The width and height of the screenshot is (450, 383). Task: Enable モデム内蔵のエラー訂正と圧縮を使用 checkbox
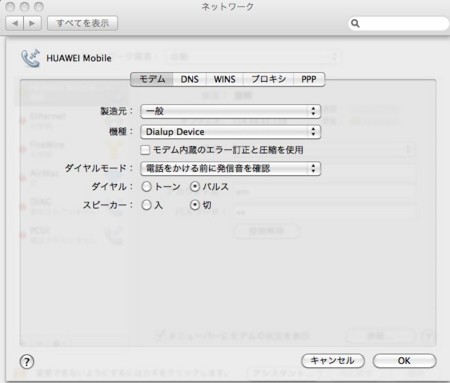click(145, 150)
